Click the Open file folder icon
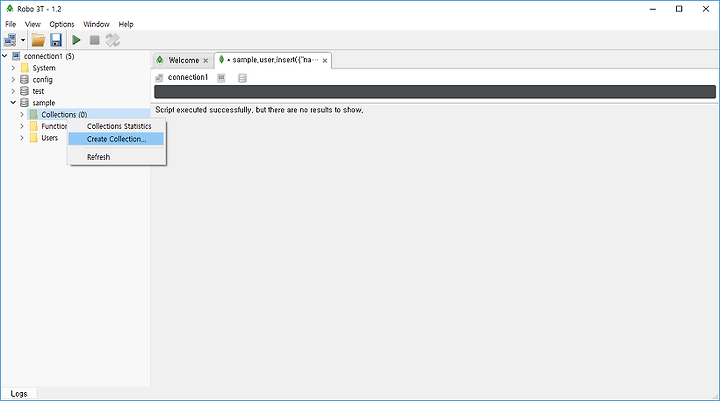 point(38,40)
